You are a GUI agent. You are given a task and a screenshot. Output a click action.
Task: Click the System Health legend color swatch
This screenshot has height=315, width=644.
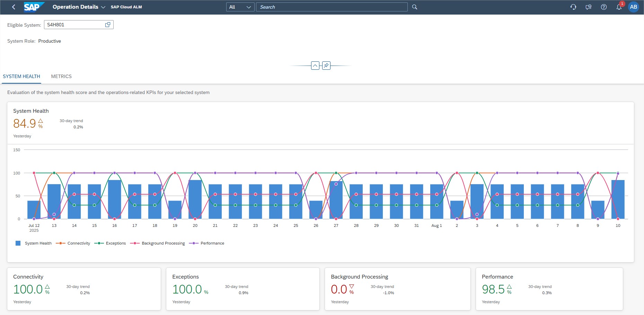click(x=18, y=243)
